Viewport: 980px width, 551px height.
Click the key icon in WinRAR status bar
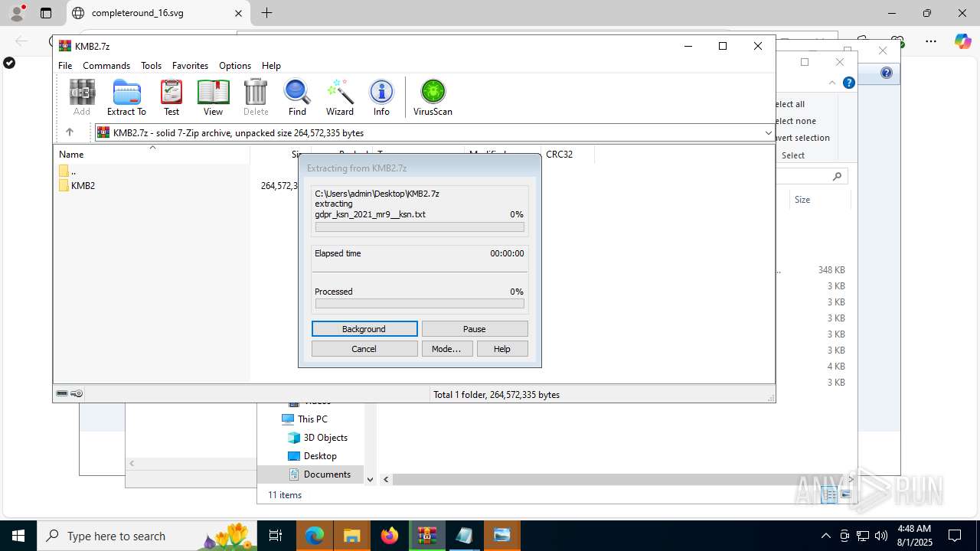point(77,393)
